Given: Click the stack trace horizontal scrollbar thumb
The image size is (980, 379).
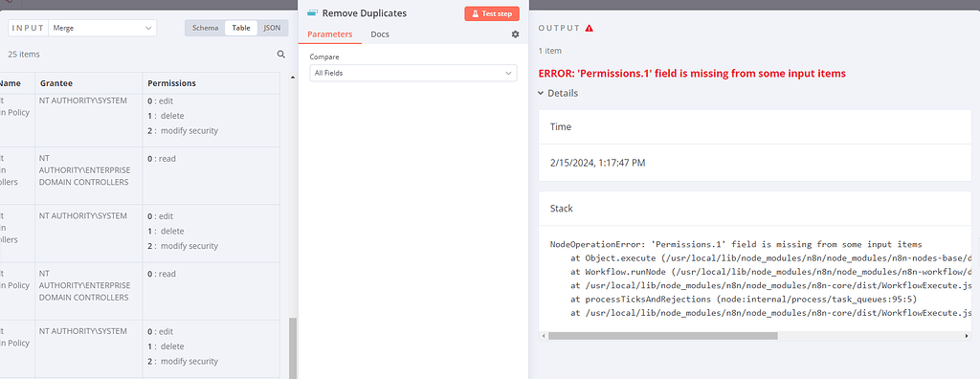Looking at the screenshot, I should tap(663, 336).
